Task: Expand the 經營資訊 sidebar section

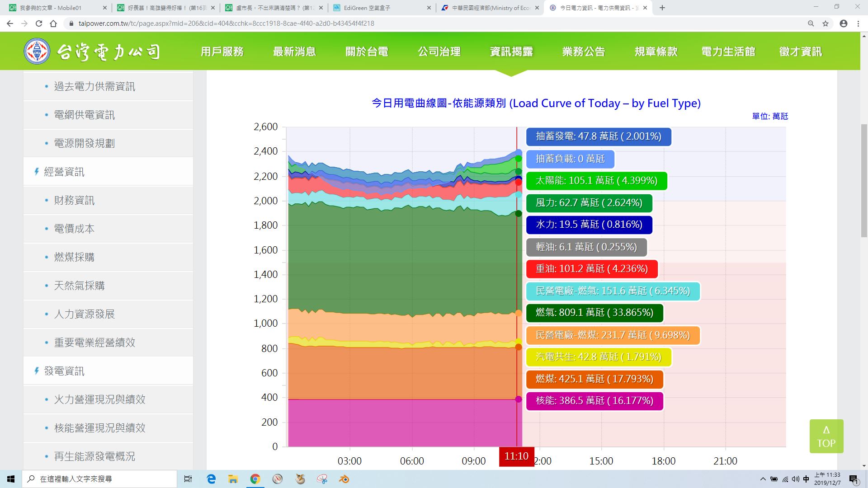Action: pos(64,172)
